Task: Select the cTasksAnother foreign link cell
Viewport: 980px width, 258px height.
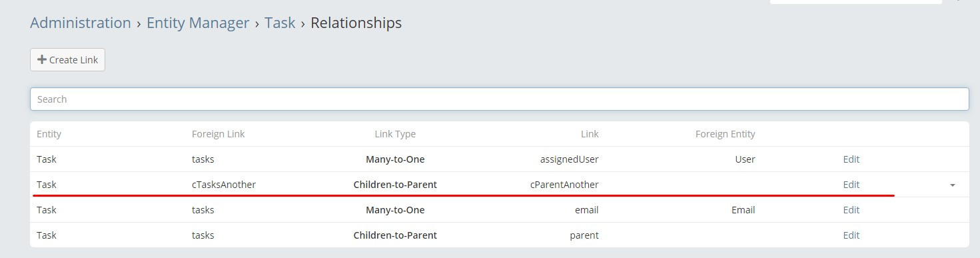Action: click(224, 185)
